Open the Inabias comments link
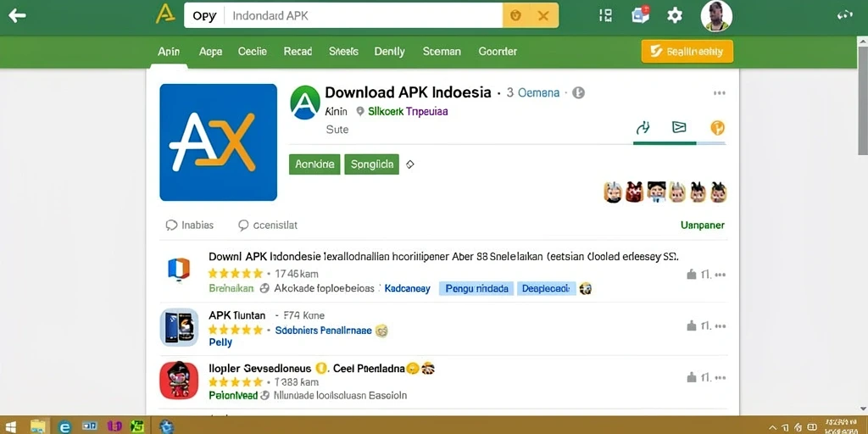This screenshot has width=868, height=434. 189,225
